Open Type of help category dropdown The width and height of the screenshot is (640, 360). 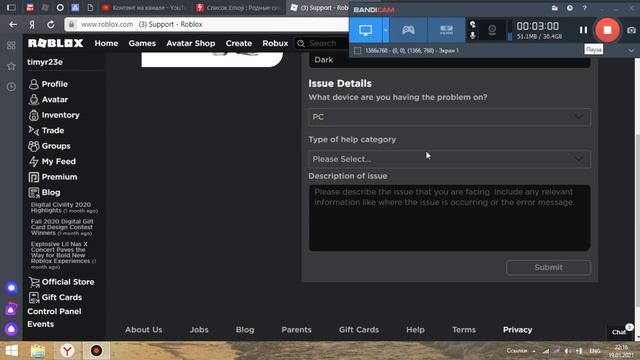coord(449,159)
